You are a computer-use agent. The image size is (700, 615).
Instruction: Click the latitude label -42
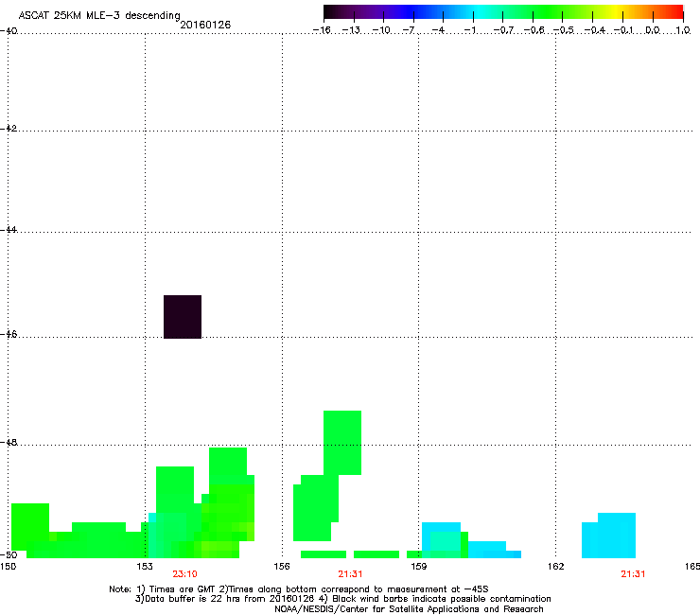point(9,128)
